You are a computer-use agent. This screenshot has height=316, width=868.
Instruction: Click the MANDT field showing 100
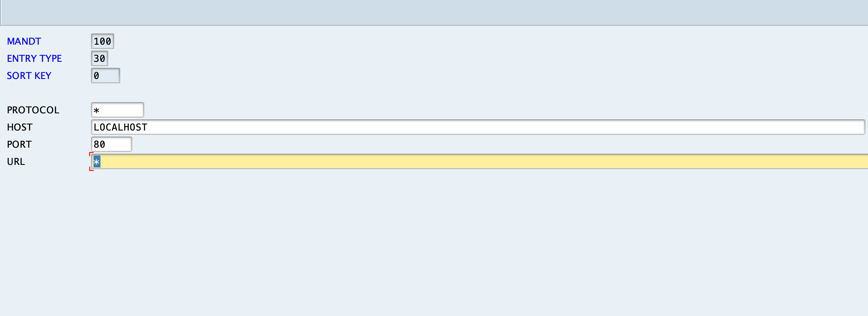[103, 41]
